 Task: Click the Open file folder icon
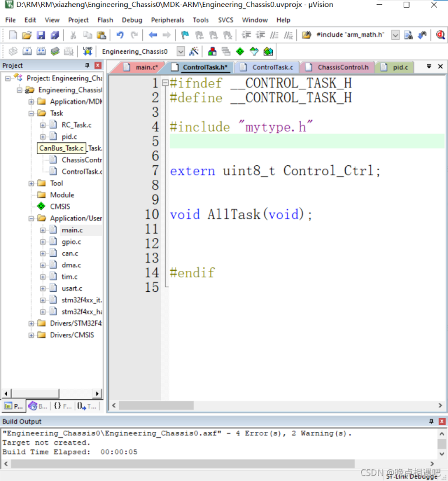click(27, 35)
